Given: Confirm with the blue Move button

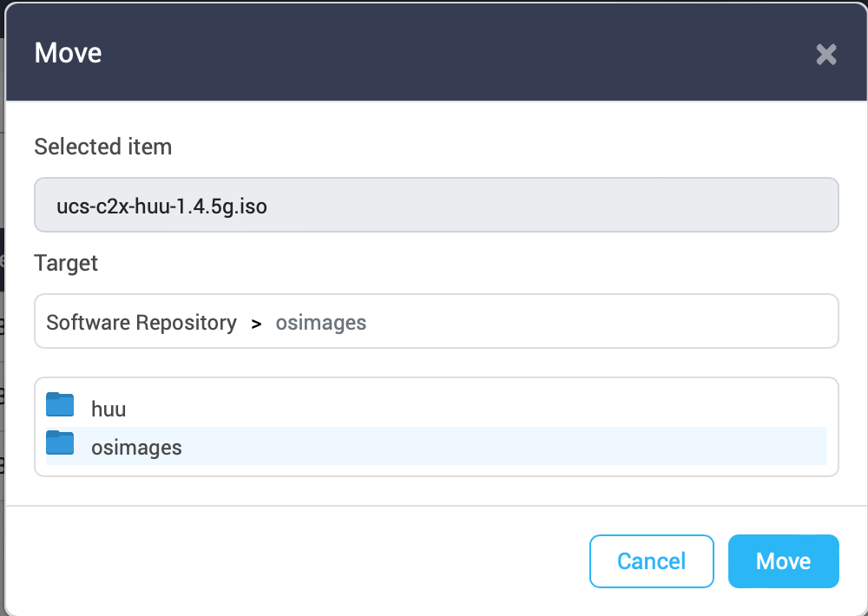Looking at the screenshot, I should (783, 561).
